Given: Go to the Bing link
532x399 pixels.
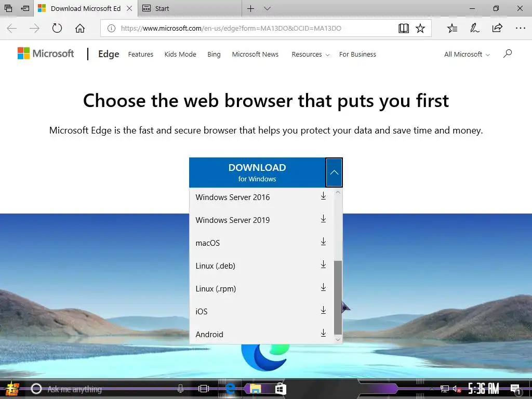Looking at the screenshot, I should [214, 54].
